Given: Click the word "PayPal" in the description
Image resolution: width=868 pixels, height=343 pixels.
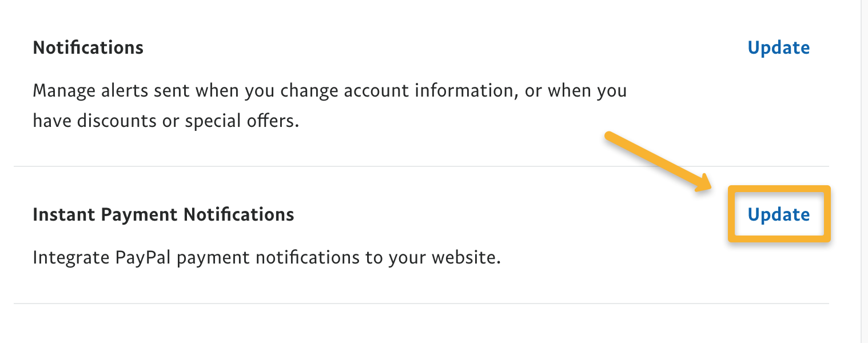Looking at the screenshot, I should (x=144, y=257).
